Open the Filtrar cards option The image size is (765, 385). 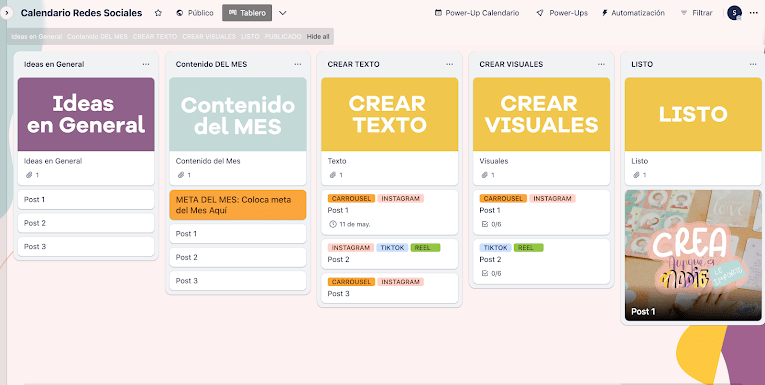pos(697,13)
